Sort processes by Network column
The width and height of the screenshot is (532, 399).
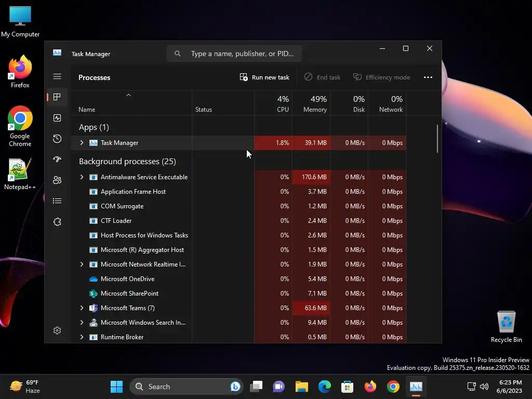pos(388,103)
